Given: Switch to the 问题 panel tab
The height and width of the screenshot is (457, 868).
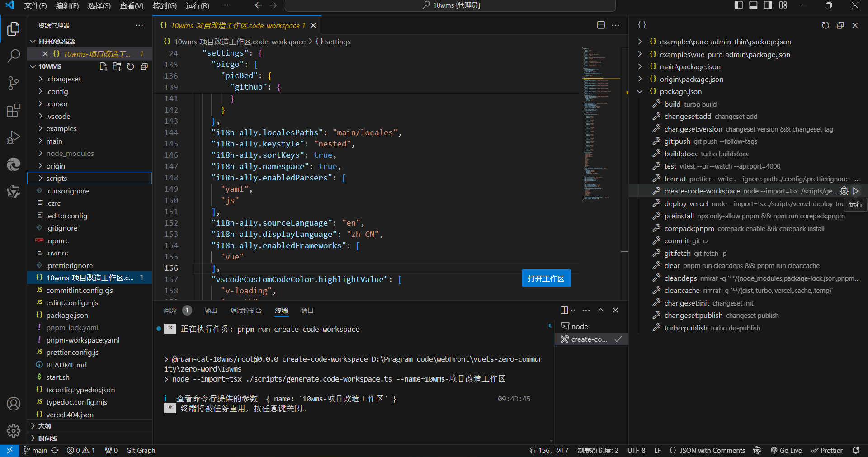Looking at the screenshot, I should click(x=170, y=311).
